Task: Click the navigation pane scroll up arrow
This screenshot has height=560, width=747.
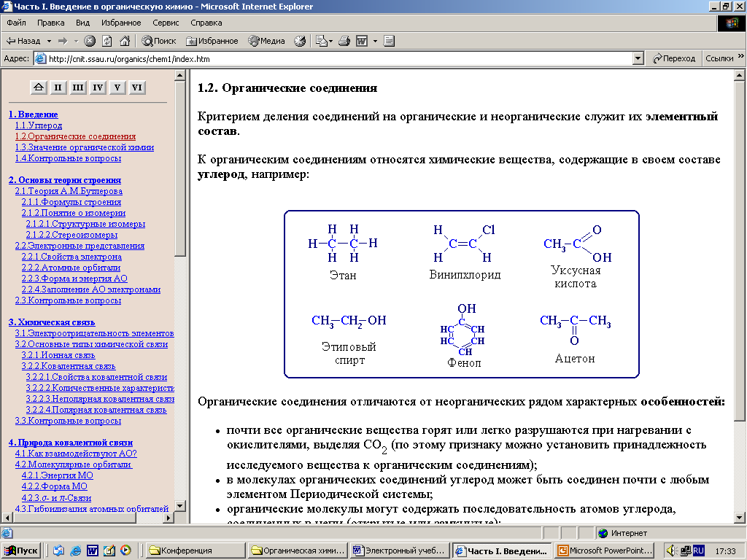Action: [179, 75]
